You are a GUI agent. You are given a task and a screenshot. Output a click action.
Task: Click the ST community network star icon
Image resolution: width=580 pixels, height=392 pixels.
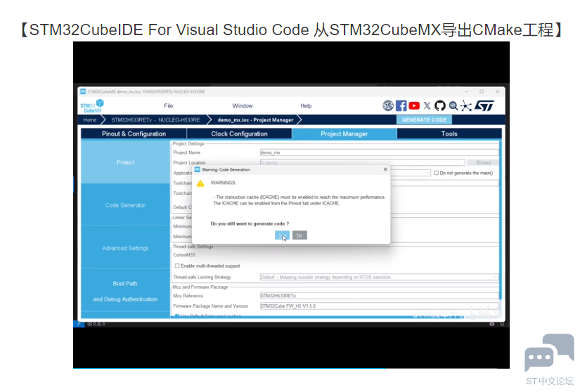click(466, 106)
